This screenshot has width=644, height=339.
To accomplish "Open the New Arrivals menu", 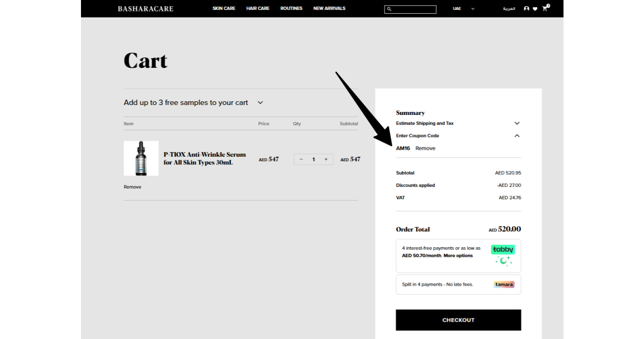I will point(330,8).
